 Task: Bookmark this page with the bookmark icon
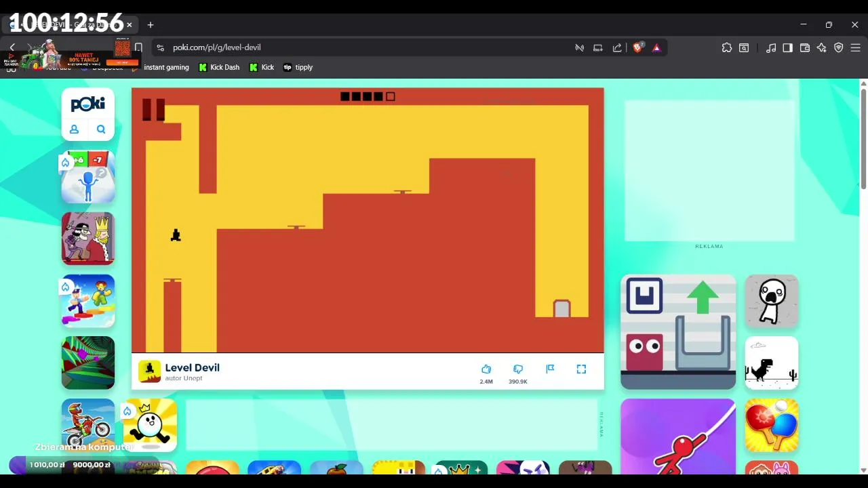pos(138,47)
